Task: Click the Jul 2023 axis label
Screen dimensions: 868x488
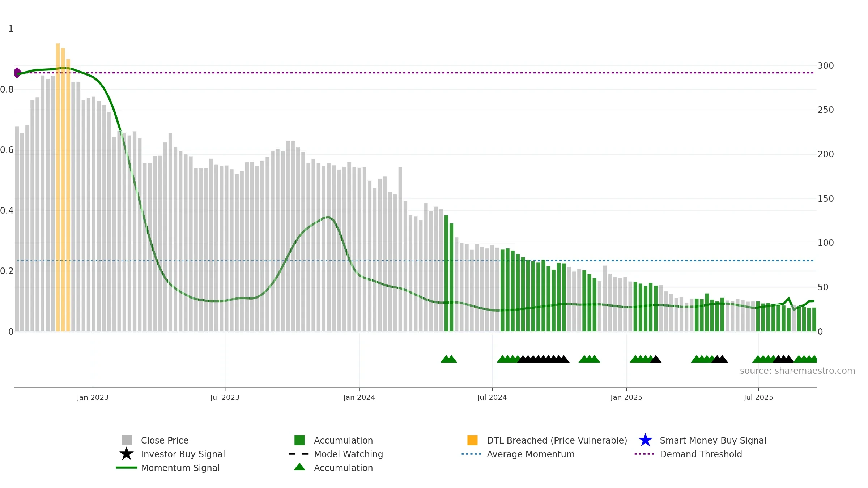Action: pos(225,398)
